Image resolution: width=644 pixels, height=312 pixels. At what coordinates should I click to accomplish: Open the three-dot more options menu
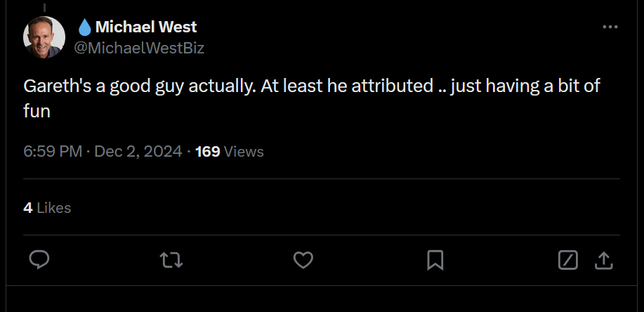[x=610, y=27]
